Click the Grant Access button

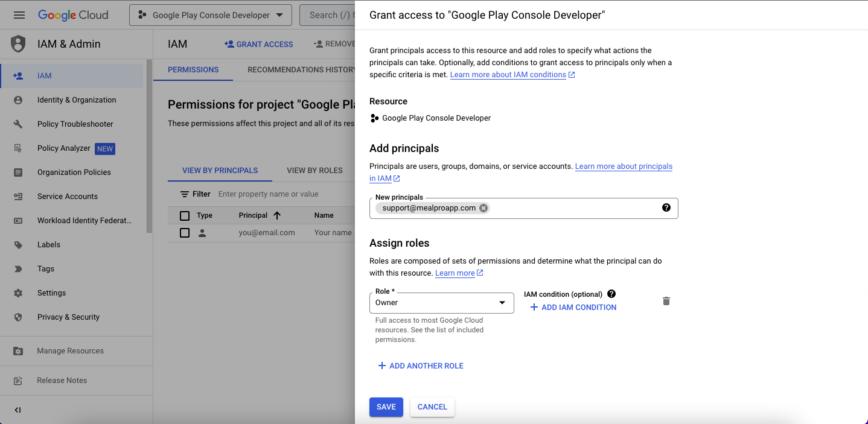[258, 44]
